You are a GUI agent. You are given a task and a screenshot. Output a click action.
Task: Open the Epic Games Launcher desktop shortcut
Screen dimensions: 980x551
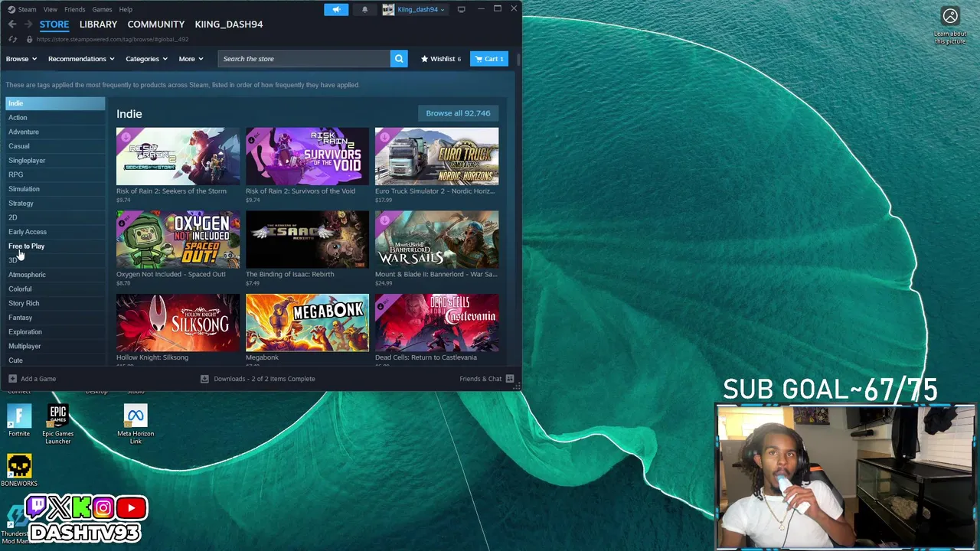[58, 425]
